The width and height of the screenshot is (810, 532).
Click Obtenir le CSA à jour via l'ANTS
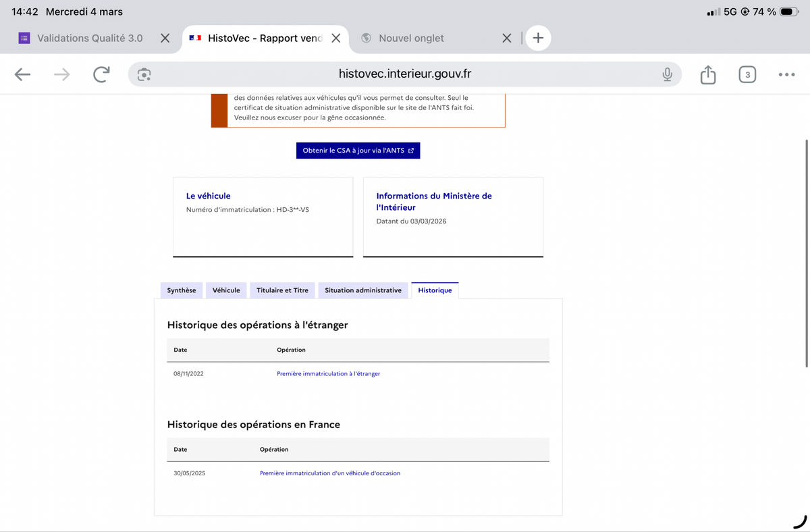tap(358, 151)
